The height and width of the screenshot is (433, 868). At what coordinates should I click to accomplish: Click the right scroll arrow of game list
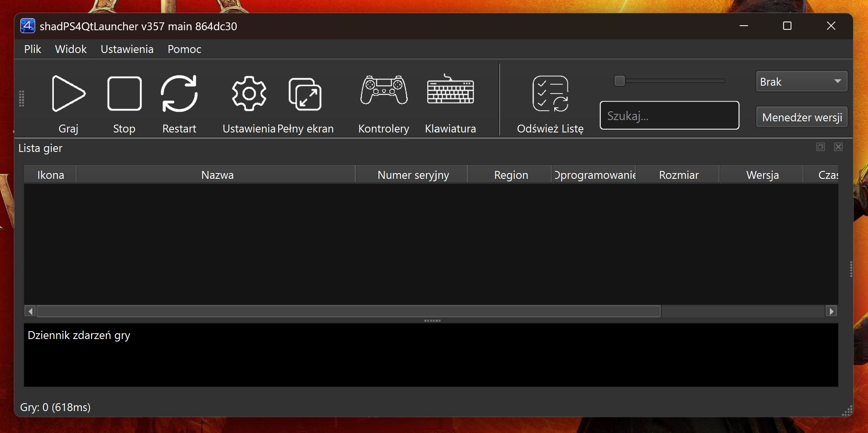click(x=831, y=311)
